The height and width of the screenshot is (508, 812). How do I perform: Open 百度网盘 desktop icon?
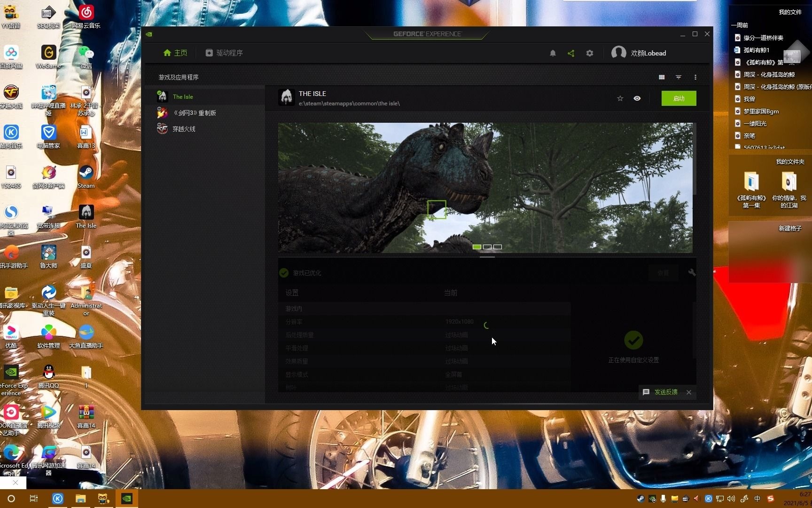click(11, 56)
